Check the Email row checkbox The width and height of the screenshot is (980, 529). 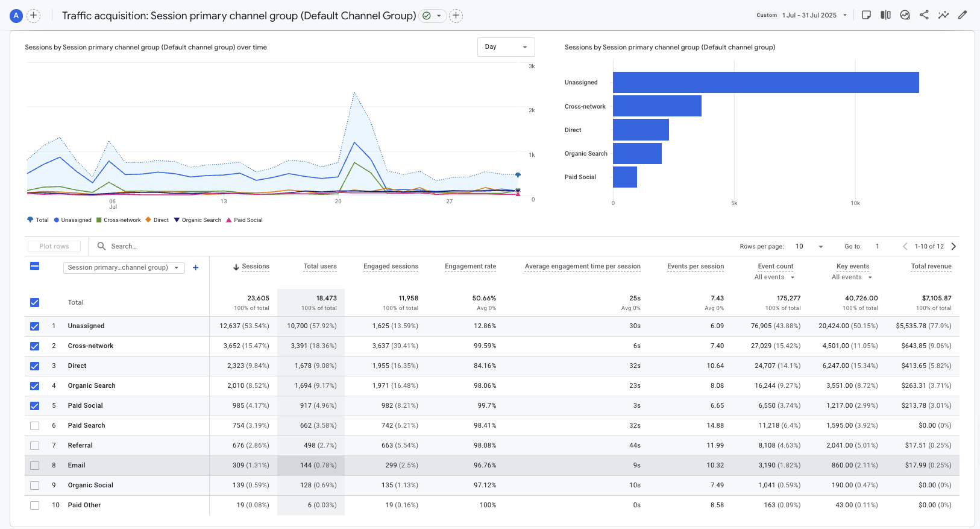point(35,466)
